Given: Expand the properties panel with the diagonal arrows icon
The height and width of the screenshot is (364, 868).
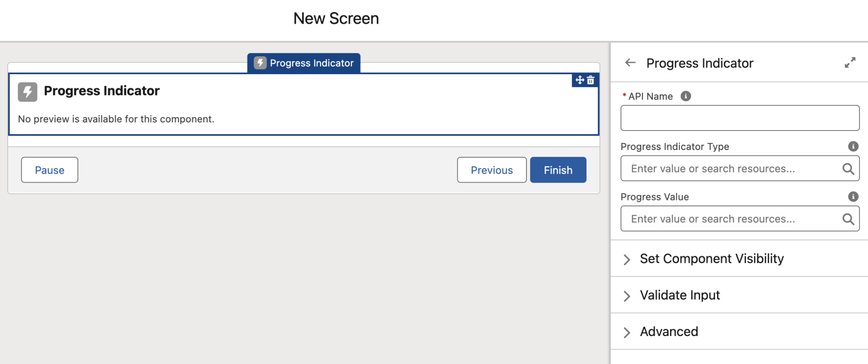Looking at the screenshot, I should click(850, 62).
